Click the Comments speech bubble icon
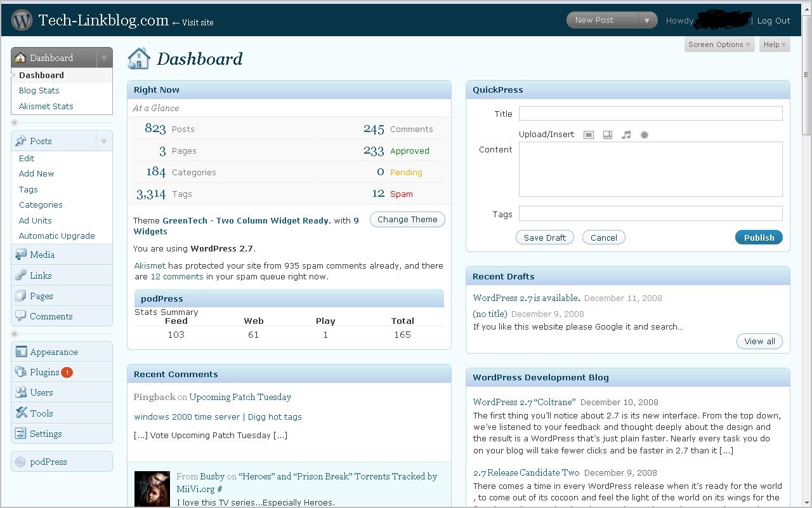The height and width of the screenshot is (508, 812). 21,316
